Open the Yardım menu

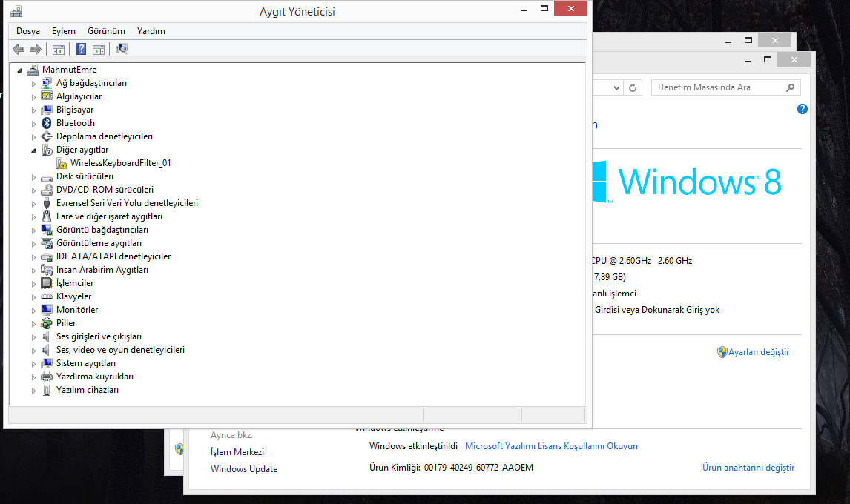click(151, 31)
